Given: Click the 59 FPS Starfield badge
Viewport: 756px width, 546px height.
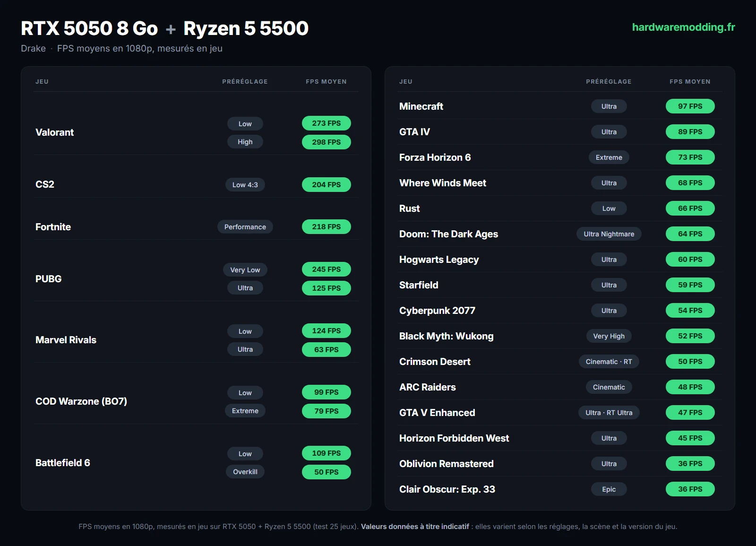Looking at the screenshot, I should pyautogui.click(x=690, y=285).
